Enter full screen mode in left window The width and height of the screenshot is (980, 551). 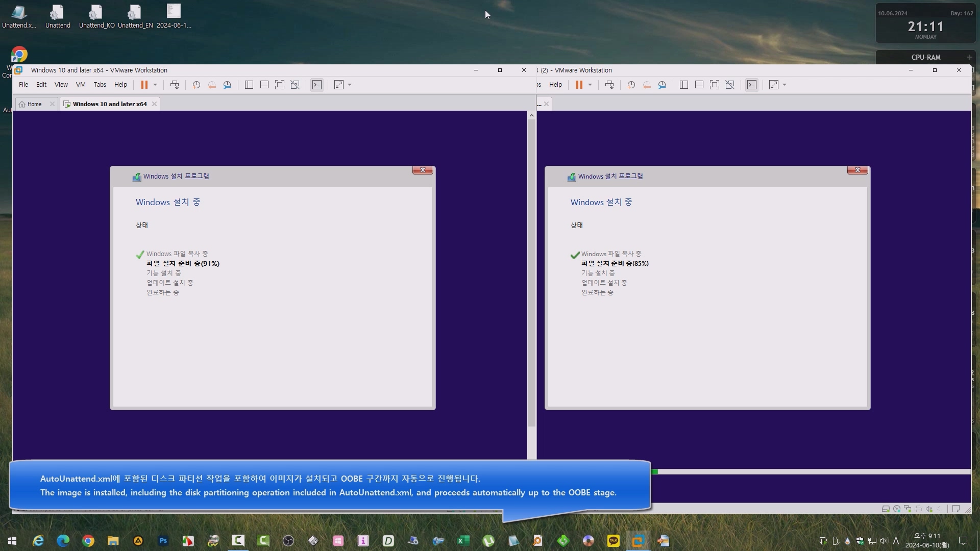coord(280,85)
